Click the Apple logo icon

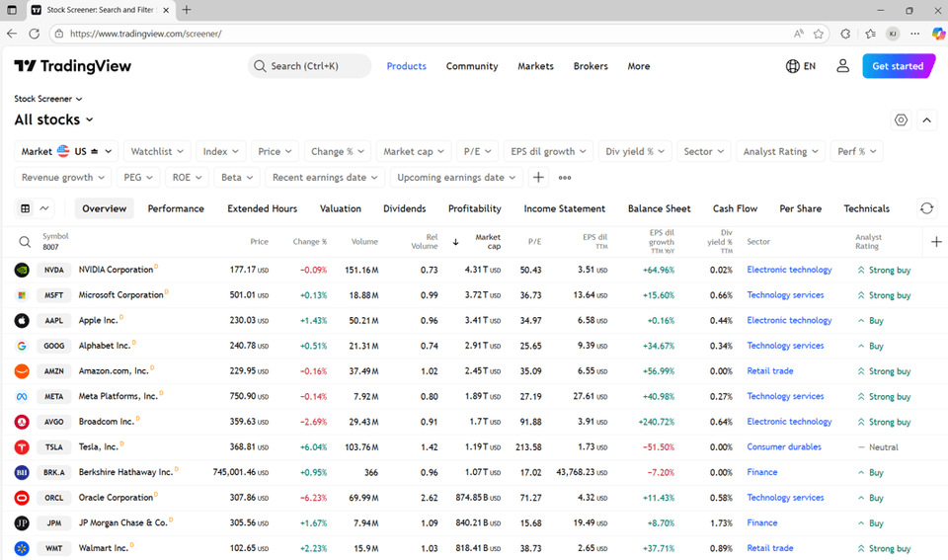22,321
